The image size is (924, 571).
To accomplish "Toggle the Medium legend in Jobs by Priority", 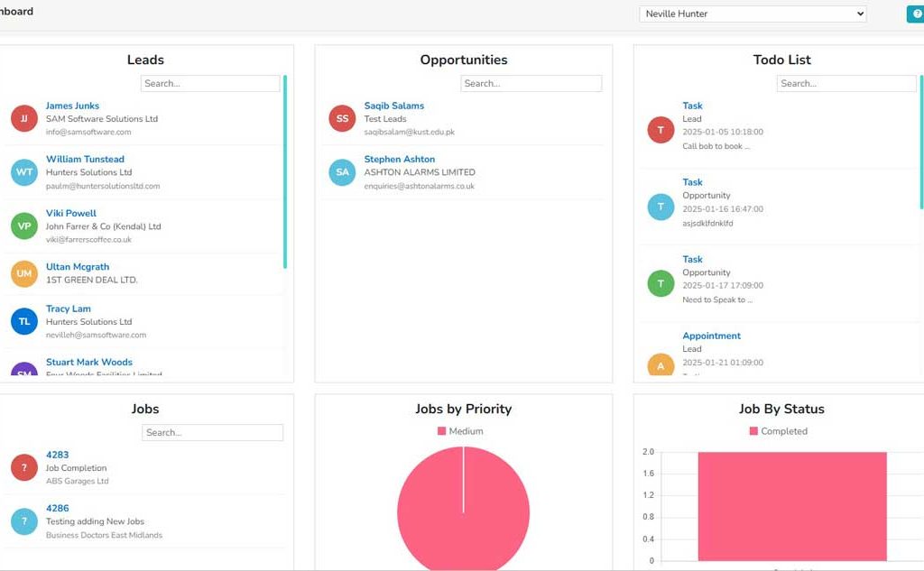I will [x=460, y=431].
